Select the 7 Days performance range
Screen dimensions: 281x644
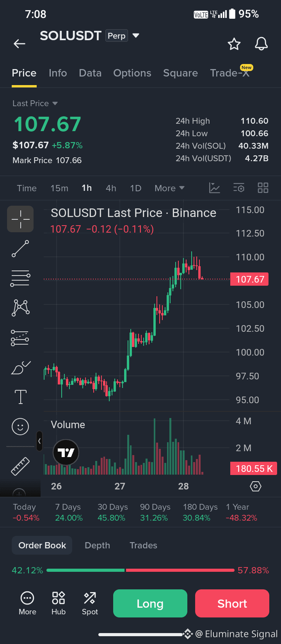(x=69, y=512)
